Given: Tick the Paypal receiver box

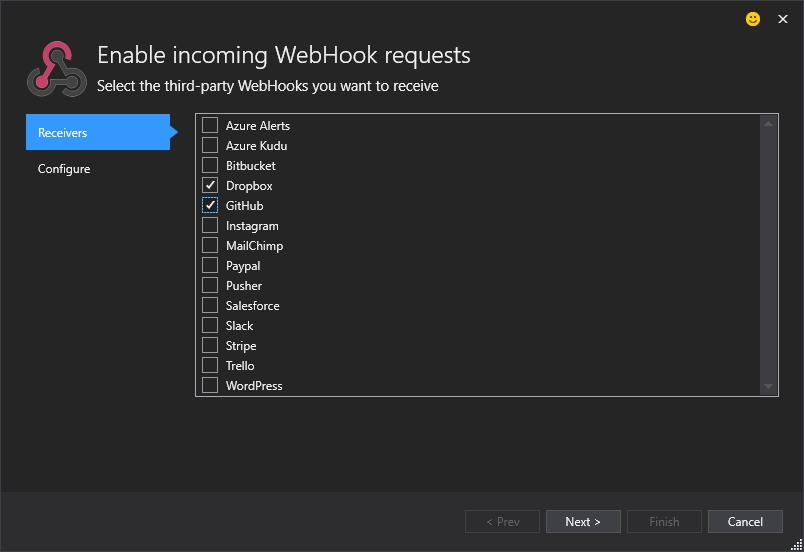Looking at the screenshot, I should click(210, 266).
